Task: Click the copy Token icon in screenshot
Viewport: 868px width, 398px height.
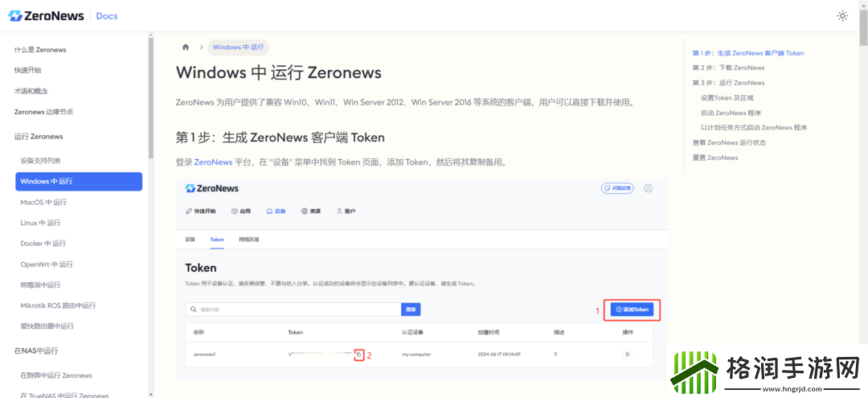Action: [358, 354]
